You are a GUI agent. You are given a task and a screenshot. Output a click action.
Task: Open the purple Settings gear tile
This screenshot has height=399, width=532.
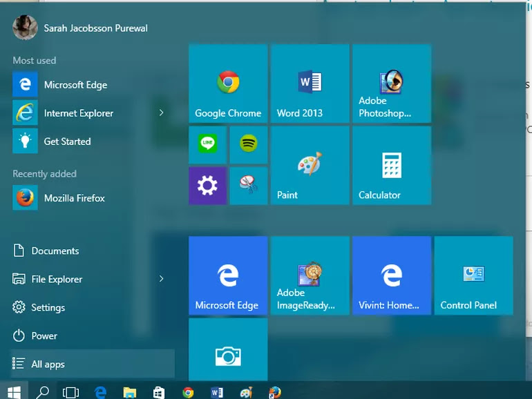coord(208,186)
